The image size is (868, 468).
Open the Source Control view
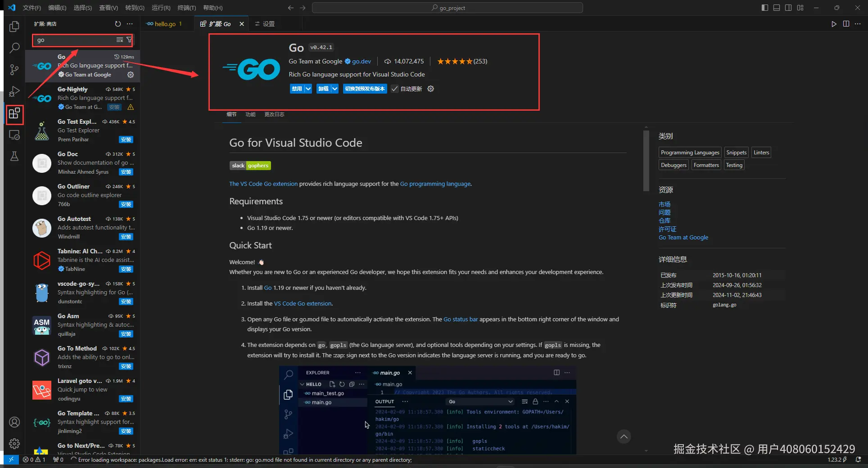pos(14,69)
